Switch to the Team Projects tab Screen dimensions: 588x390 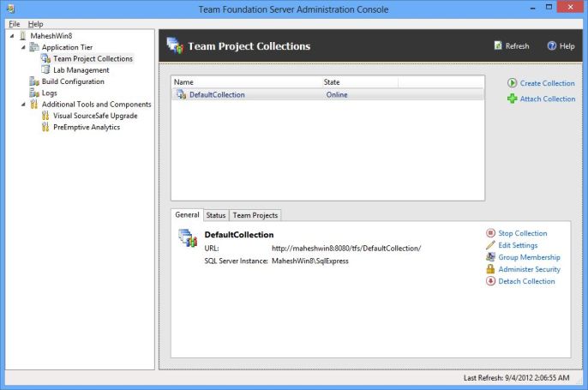(255, 215)
